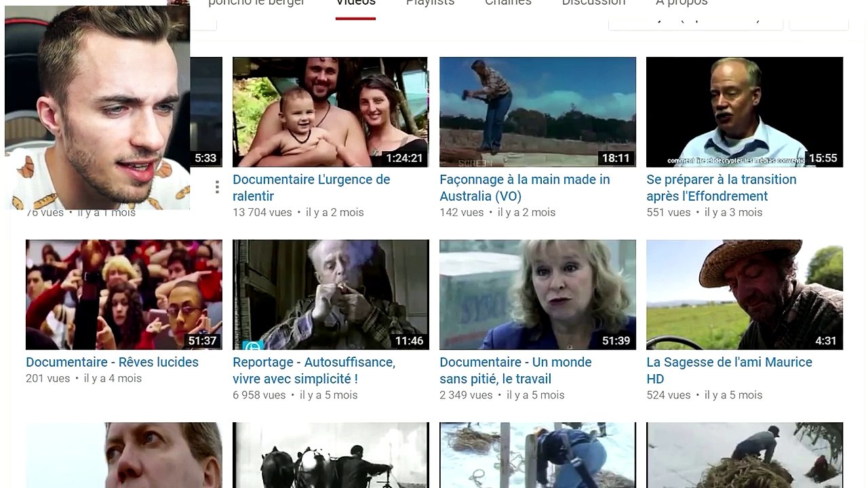
Task: Open the Reportage - Autosuffisance title link
Action: [314, 371]
